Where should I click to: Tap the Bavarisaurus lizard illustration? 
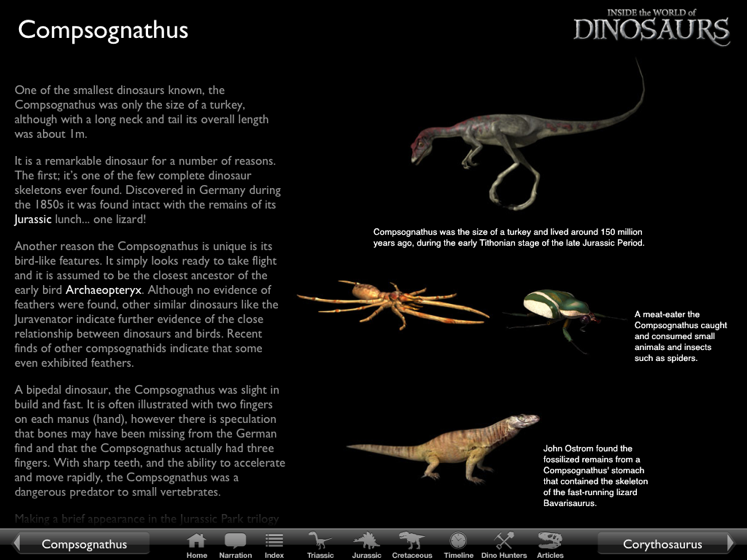(443, 448)
